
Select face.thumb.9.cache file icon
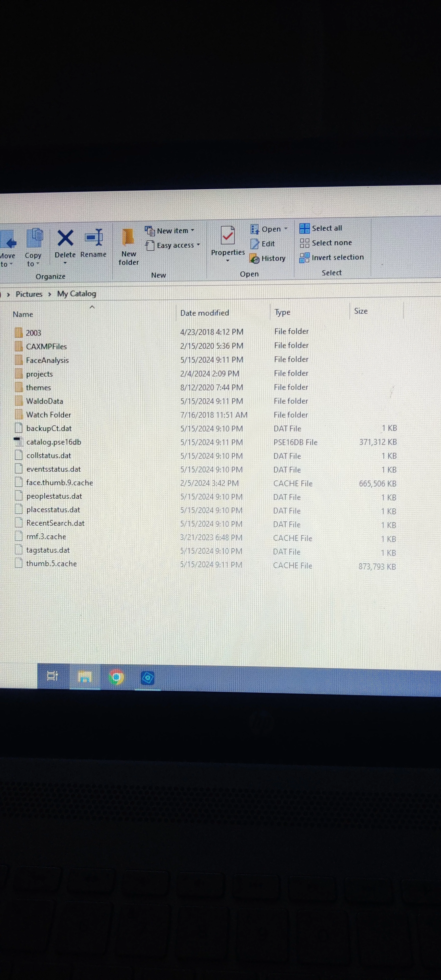(x=18, y=482)
